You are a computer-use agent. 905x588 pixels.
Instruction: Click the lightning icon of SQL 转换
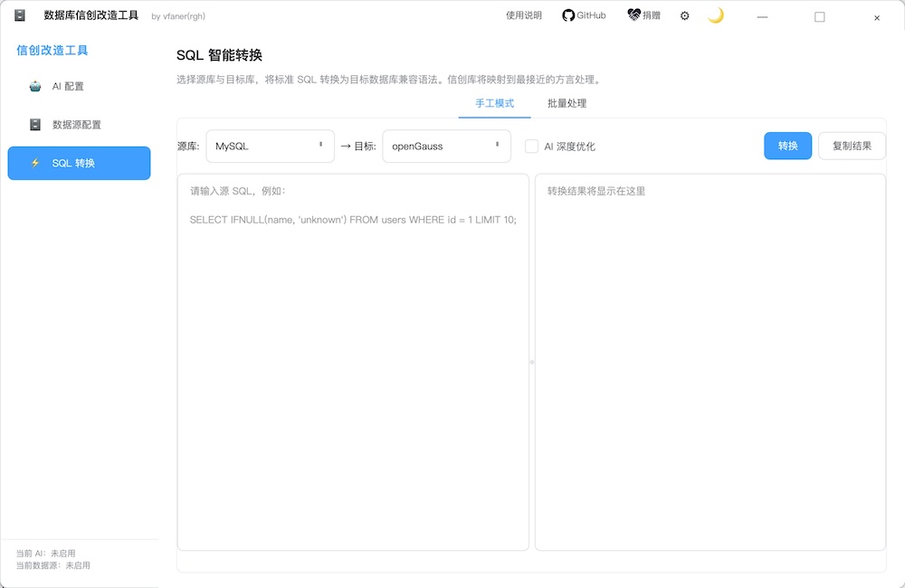click(35, 164)
